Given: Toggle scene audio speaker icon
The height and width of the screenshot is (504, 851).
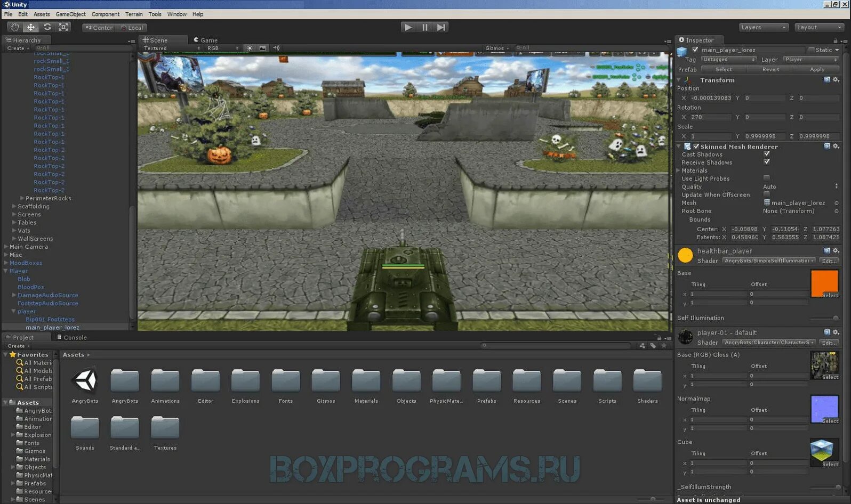Looking at the screenshot, I should tap(276, 48).
